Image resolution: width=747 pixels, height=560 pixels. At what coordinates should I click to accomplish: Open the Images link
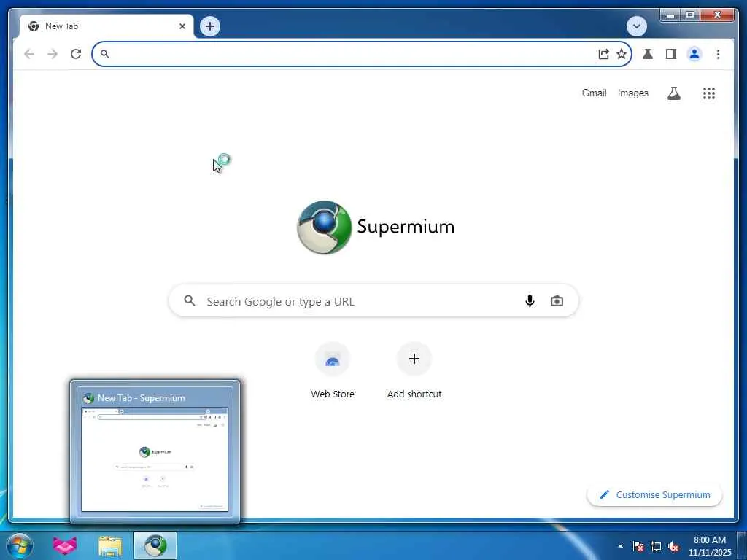point(632,93)
